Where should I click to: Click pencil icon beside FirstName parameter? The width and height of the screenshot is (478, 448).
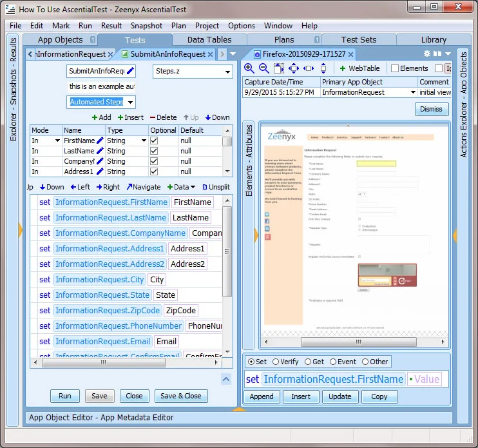(100, 141)
